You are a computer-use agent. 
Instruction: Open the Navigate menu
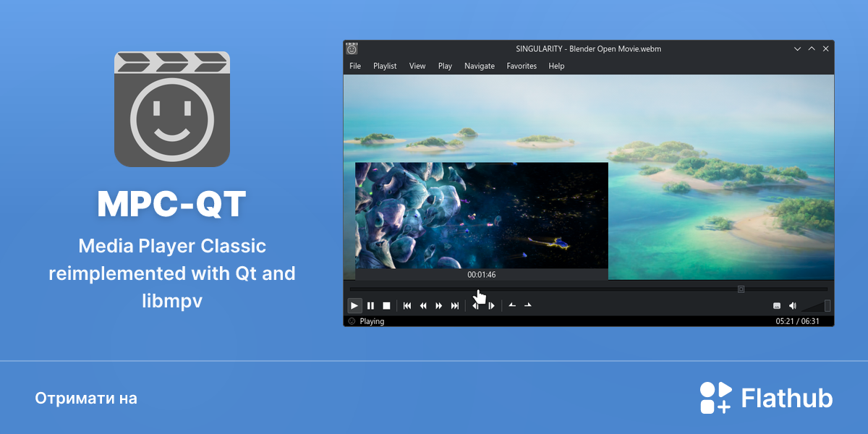click(480, 66)
